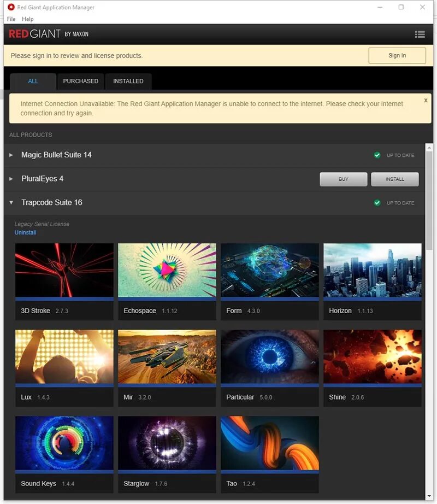This screenshot has height=504, width=437.
Task: Switch to the ALL tab
Action: (33, 81)
